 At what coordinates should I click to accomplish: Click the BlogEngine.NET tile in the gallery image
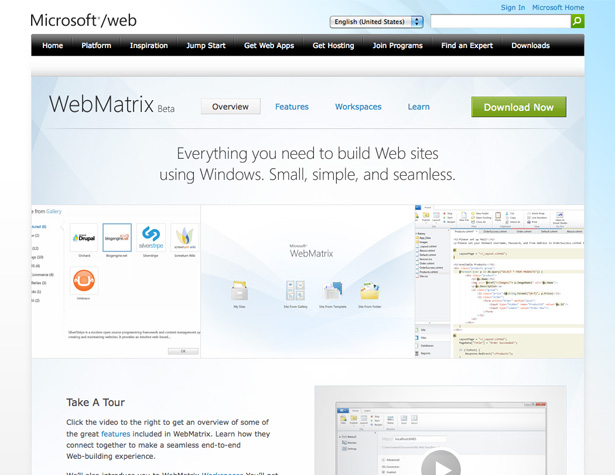(117, 238)
